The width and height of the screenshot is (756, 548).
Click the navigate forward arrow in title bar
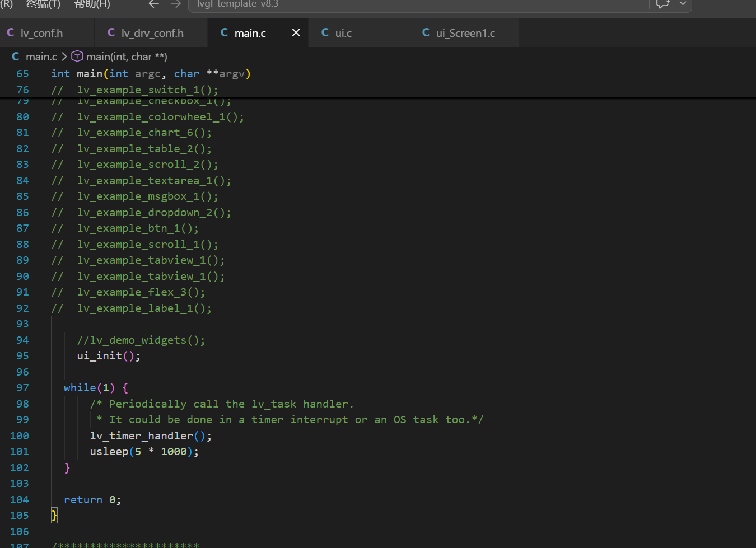click(175, 4)
